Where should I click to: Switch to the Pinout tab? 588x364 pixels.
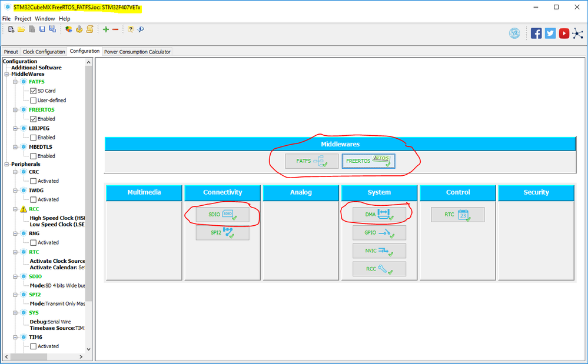click(11, 52)
